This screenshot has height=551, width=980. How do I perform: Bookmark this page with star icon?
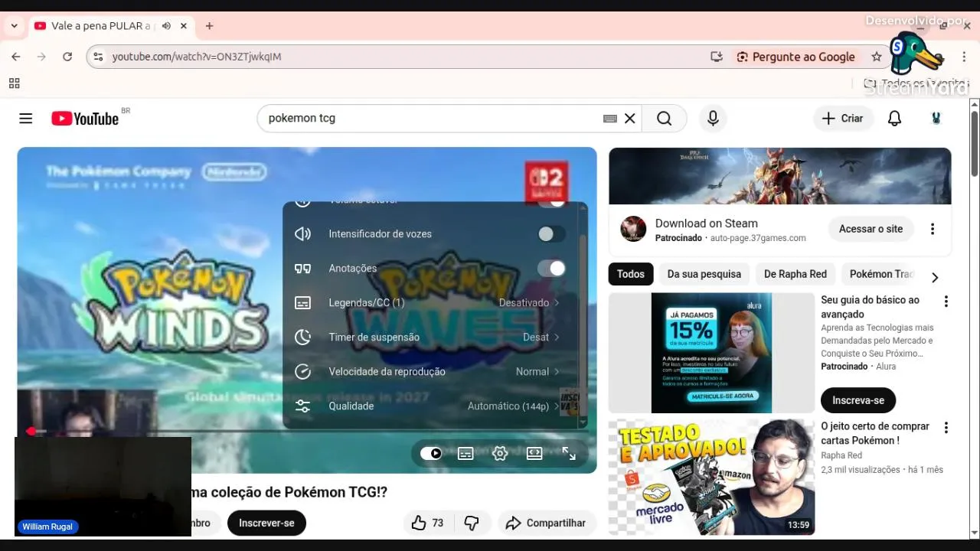tap(877, 57)
